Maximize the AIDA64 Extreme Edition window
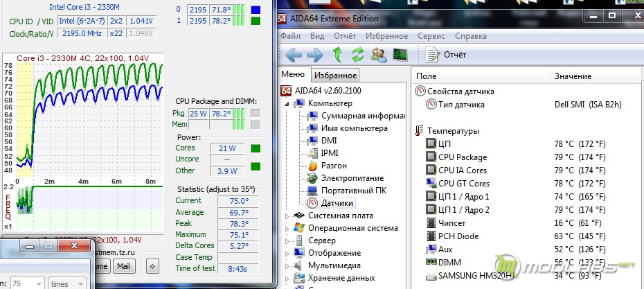The height and width of the screenshot is (289, 644). tap(612, 16)
